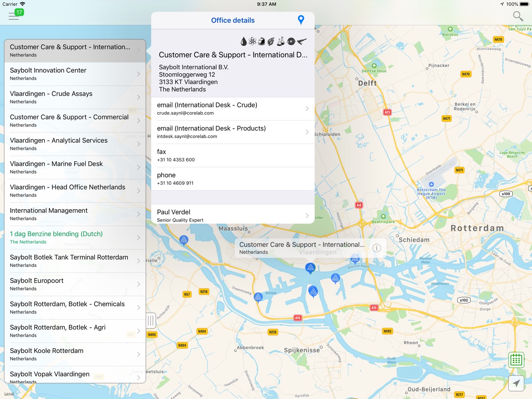532x399 pixels.
Task: Tap the Saybolt International B.V. address block
Action: [193, 78]
